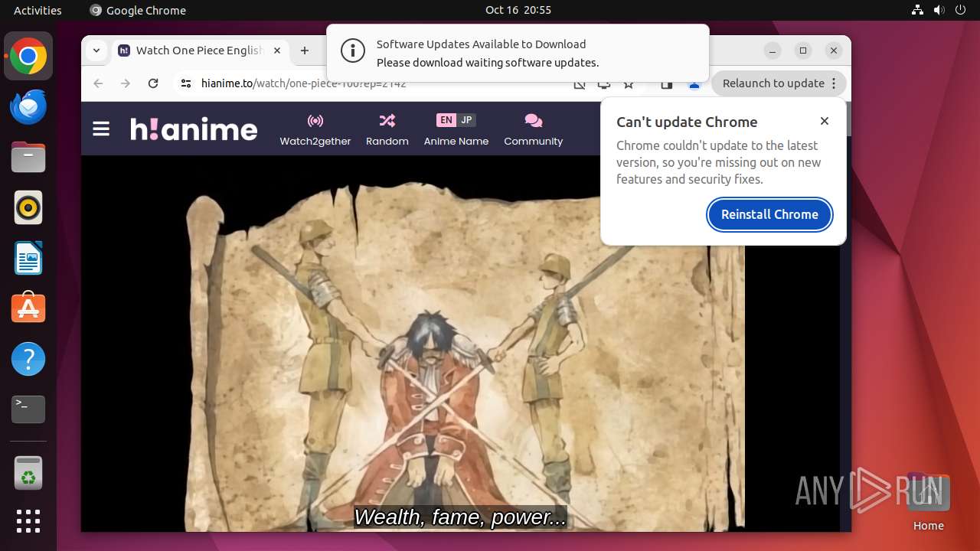This screenshot has height=551, width=980.
Task: Open a new Chrome tab
Action: point(305,51)
